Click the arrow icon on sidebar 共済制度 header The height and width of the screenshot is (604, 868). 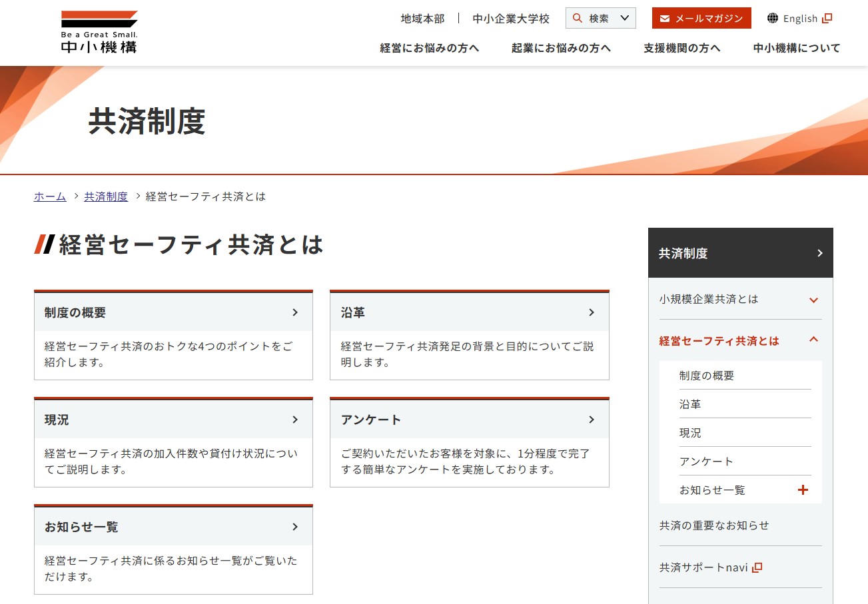click(819, 253)
